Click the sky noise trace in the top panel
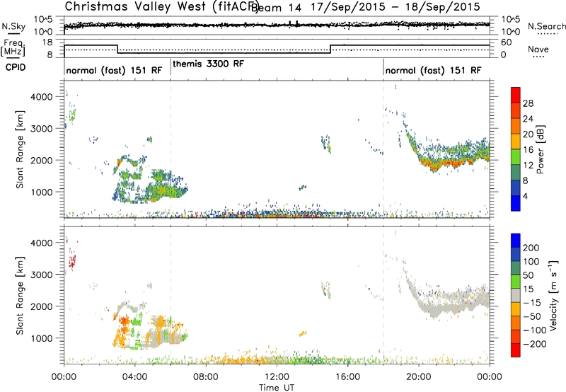This screenshot has width=566, height=392. (277, 25)
